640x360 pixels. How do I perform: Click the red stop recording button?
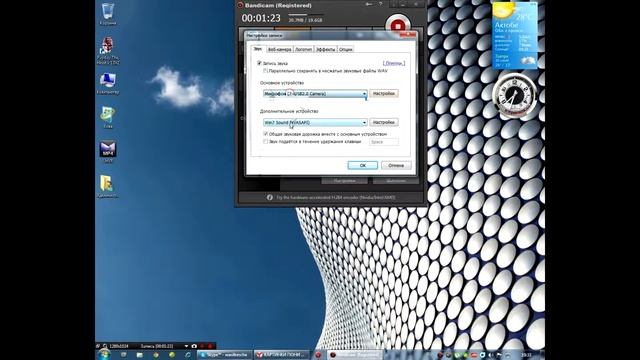pyautogui.click(x=398, y=26)
